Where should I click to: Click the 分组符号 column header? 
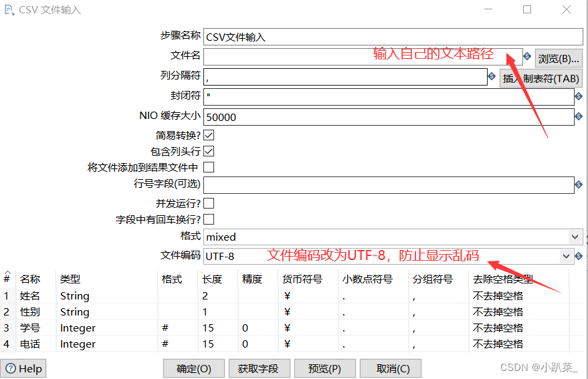click(x=438, y=279)
